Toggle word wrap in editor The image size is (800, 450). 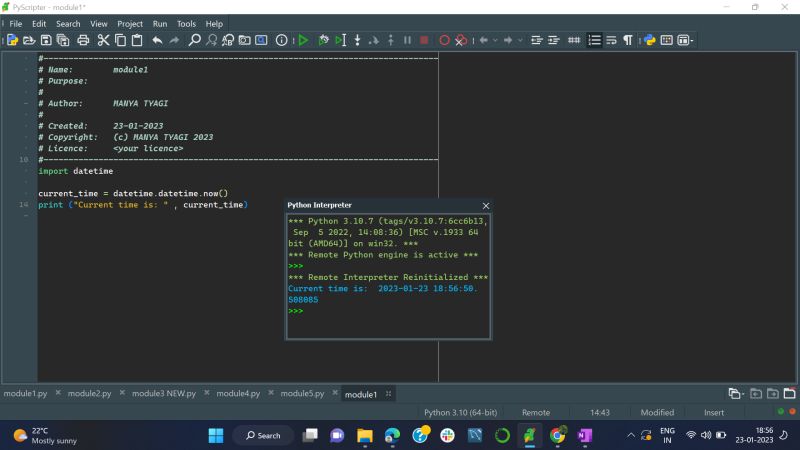[x=611, y=40]
